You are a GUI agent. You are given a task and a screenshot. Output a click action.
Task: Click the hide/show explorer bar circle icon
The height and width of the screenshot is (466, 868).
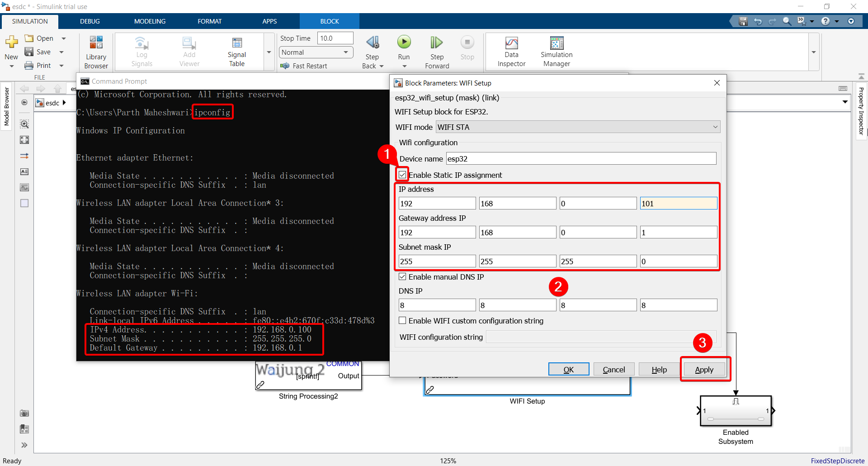(24, 103)
